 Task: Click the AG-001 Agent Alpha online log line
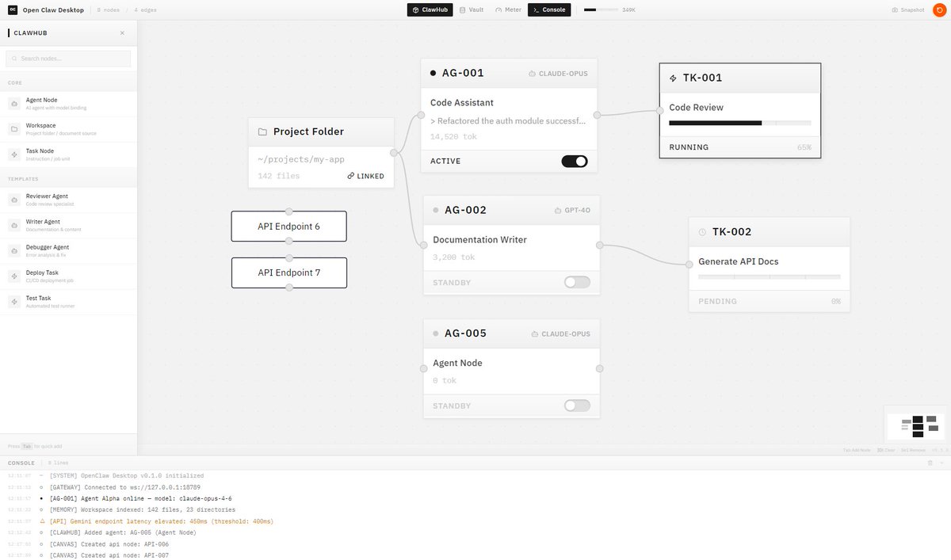pos(140,498)
